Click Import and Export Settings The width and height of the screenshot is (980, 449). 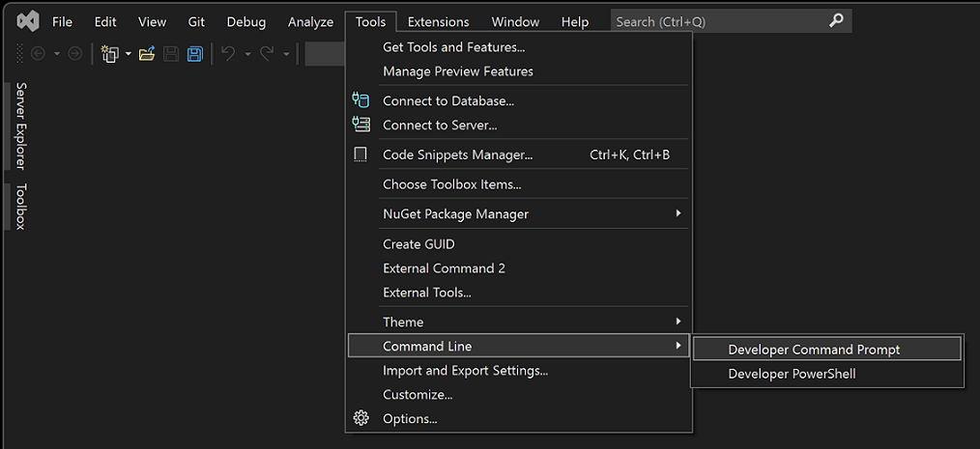click(x=465, y=370)
